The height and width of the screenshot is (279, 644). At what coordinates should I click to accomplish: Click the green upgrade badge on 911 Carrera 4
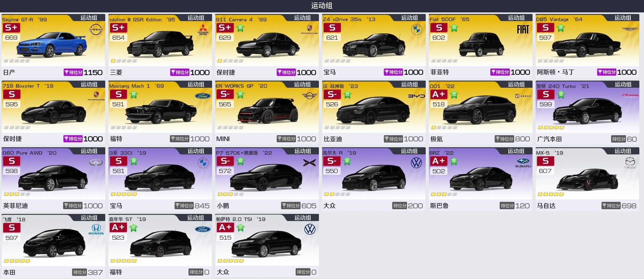tap(240, 28)
